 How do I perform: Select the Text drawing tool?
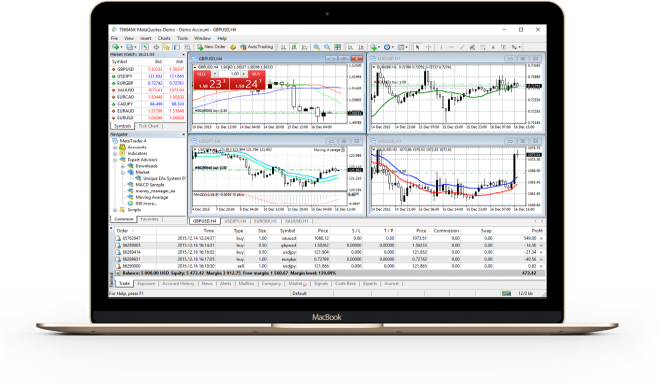click(493, 47)
